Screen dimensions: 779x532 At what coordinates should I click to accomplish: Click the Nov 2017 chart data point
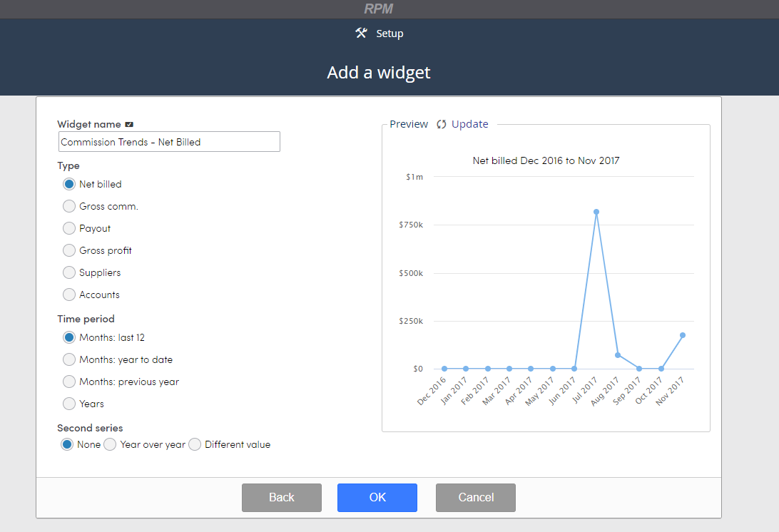(x=683, y=335)
